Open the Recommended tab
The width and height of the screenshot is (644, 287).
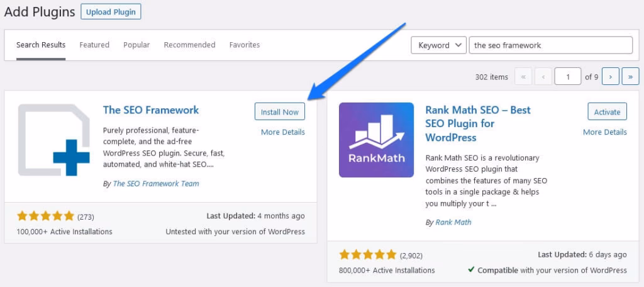[x=189, y=45]
